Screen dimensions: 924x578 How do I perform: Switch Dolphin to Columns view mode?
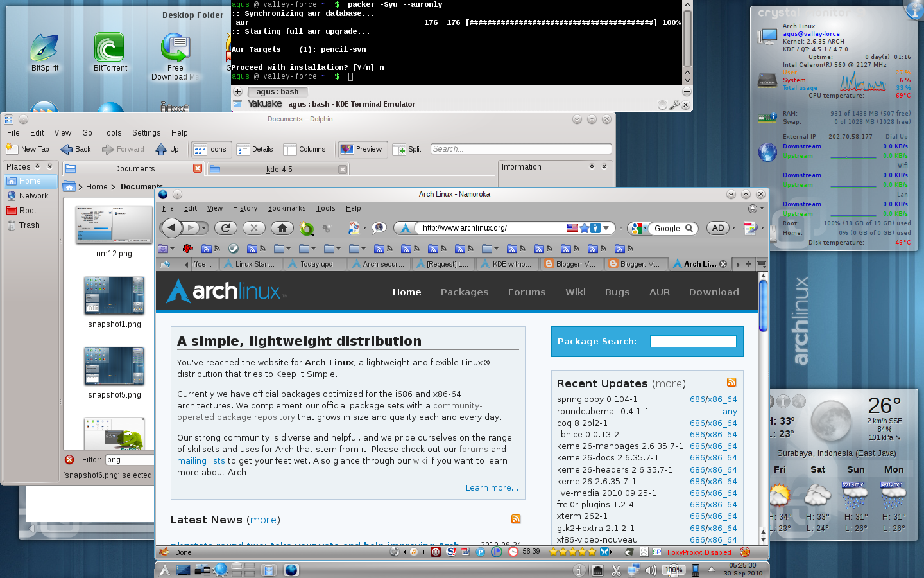coord(305,149)
